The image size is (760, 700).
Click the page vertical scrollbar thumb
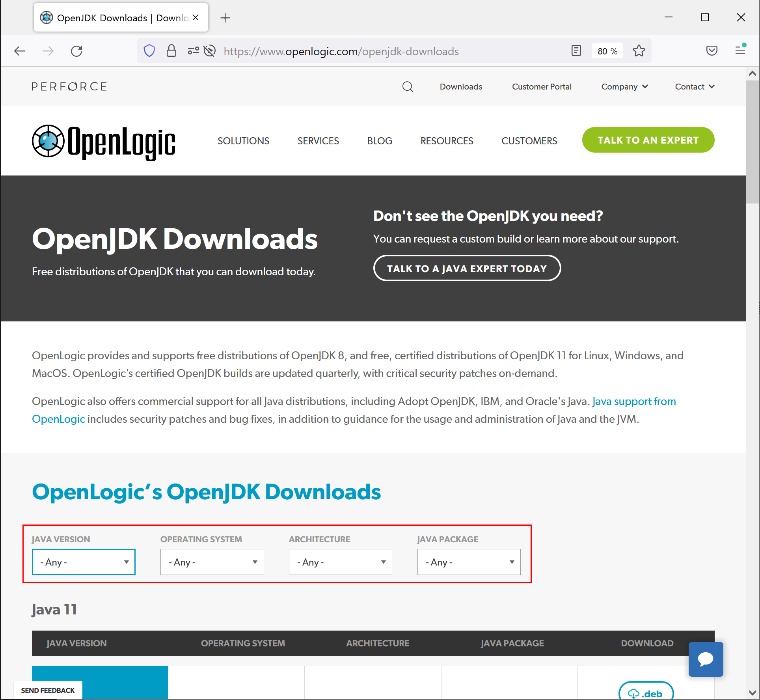[x=752, y=142]
